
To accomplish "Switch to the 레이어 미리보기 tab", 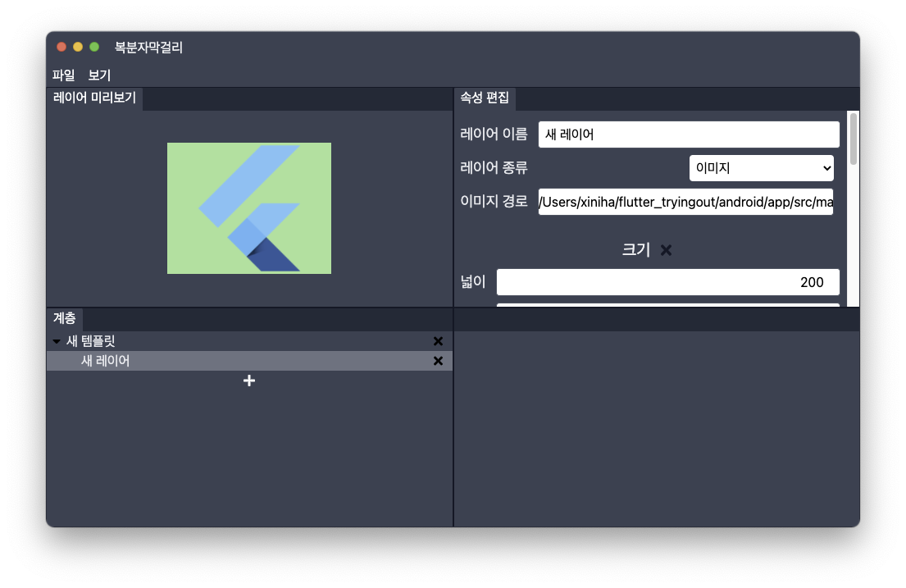I will (94, 98).
